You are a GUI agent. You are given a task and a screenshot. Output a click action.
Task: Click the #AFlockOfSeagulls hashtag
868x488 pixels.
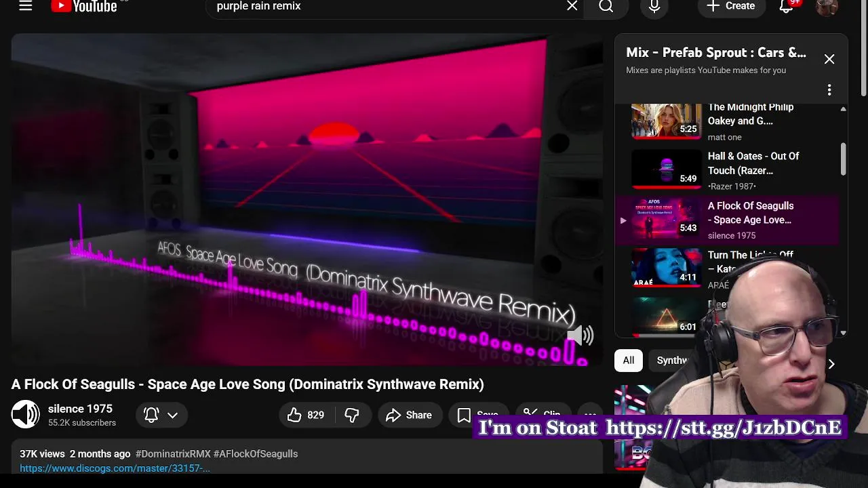(256, 454)
